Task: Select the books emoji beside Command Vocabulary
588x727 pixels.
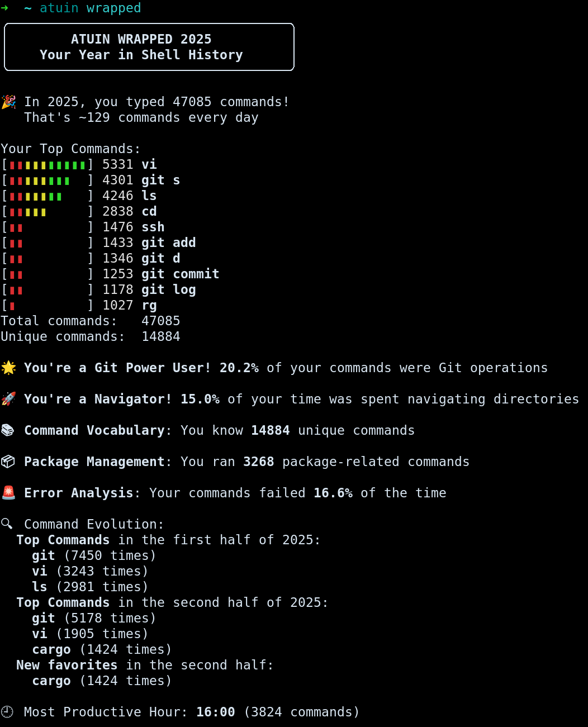Action: [8, 430]
